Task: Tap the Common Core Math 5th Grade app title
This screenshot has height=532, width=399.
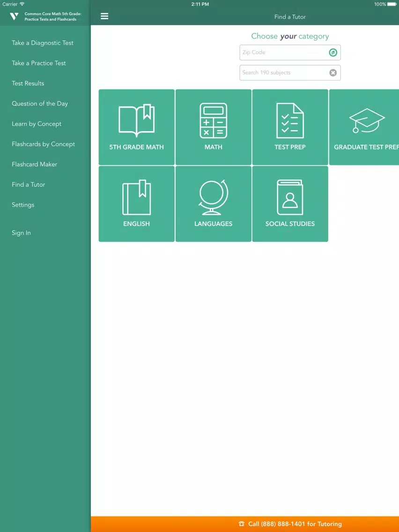Action: pos(53,17)
